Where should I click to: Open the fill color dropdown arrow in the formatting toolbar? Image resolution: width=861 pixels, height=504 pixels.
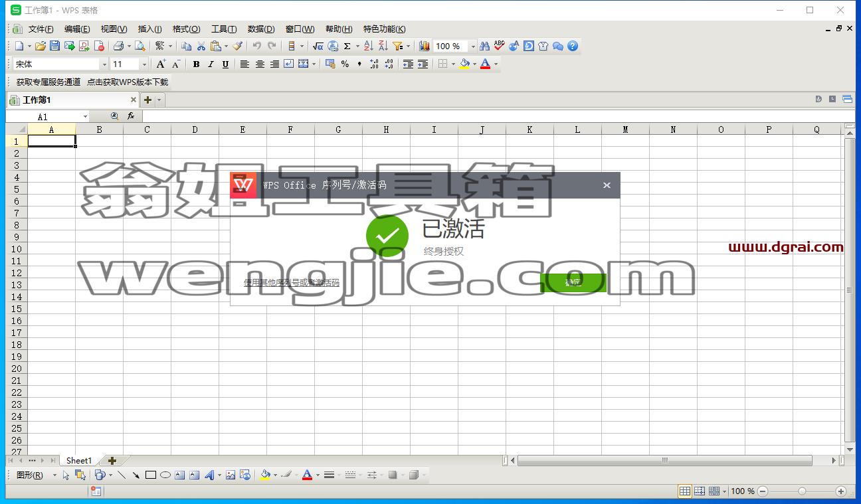[x=474, y=64]
